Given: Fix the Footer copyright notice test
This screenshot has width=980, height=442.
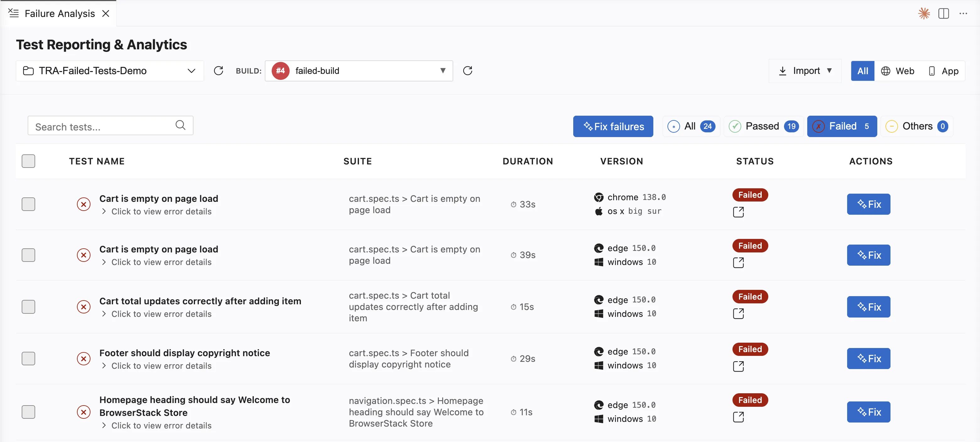Looking at the screenshot, I should click(868, 359).
